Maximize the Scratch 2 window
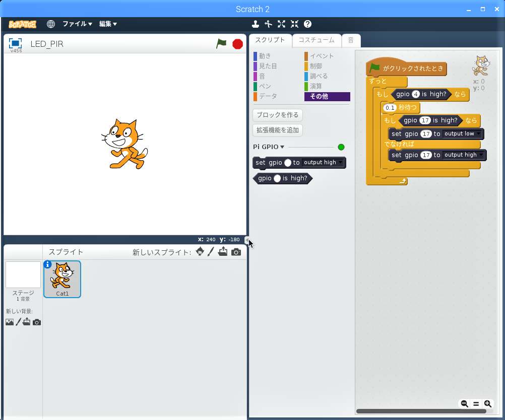 tap(482, 10)
